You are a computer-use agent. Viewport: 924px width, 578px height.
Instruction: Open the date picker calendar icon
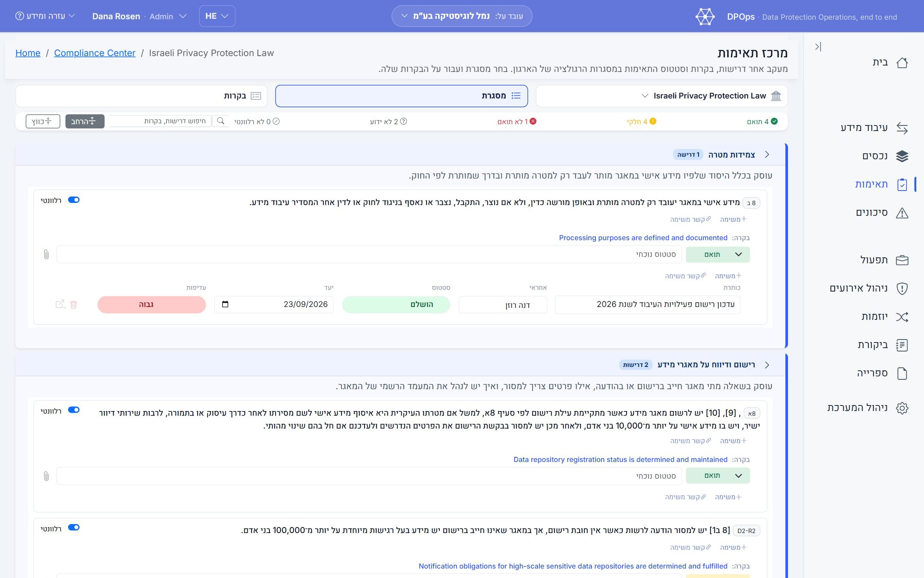pyautogui.click(x=225, y=304)
